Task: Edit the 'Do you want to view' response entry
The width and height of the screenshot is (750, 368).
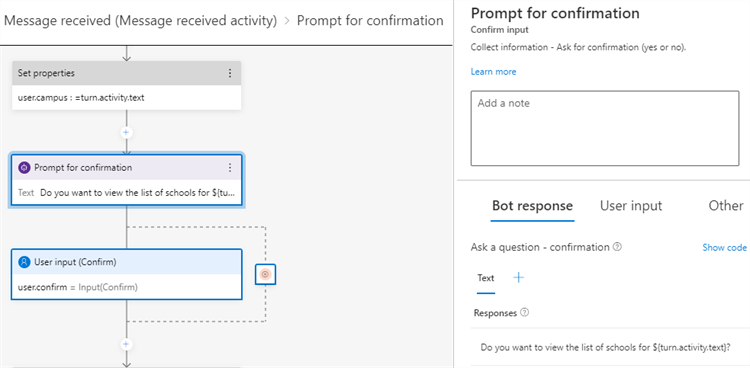Action: click(x=606, y=347)
